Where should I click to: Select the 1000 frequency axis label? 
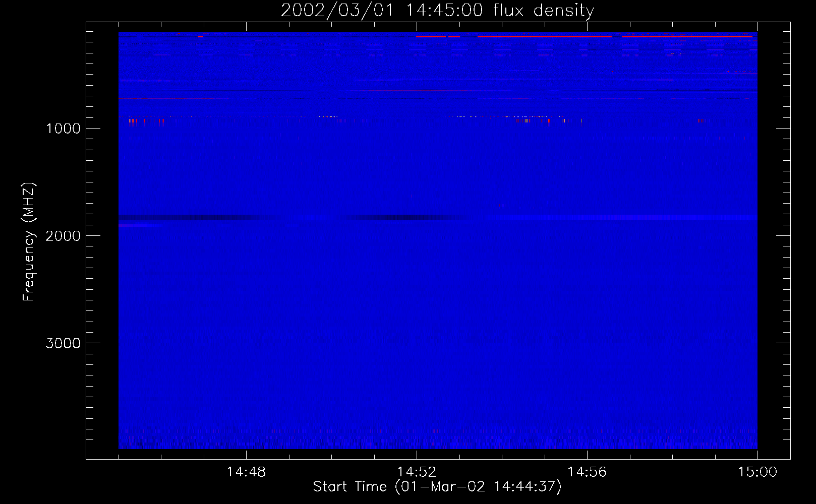pos(63,129)
